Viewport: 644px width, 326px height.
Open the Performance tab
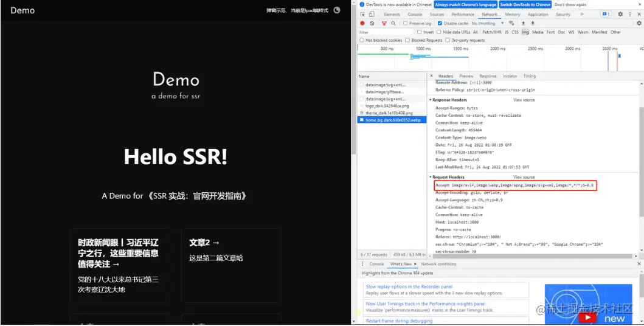coord(463,15)
